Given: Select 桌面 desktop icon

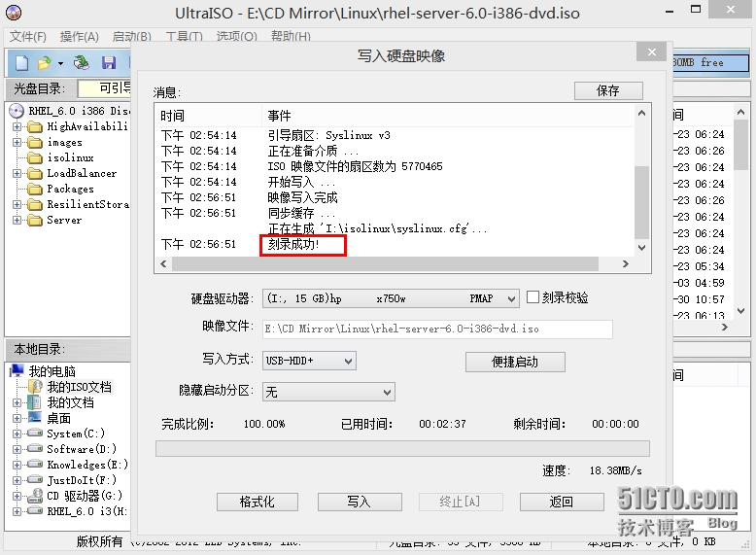Looking at the screenshot, I should point(35,417).
